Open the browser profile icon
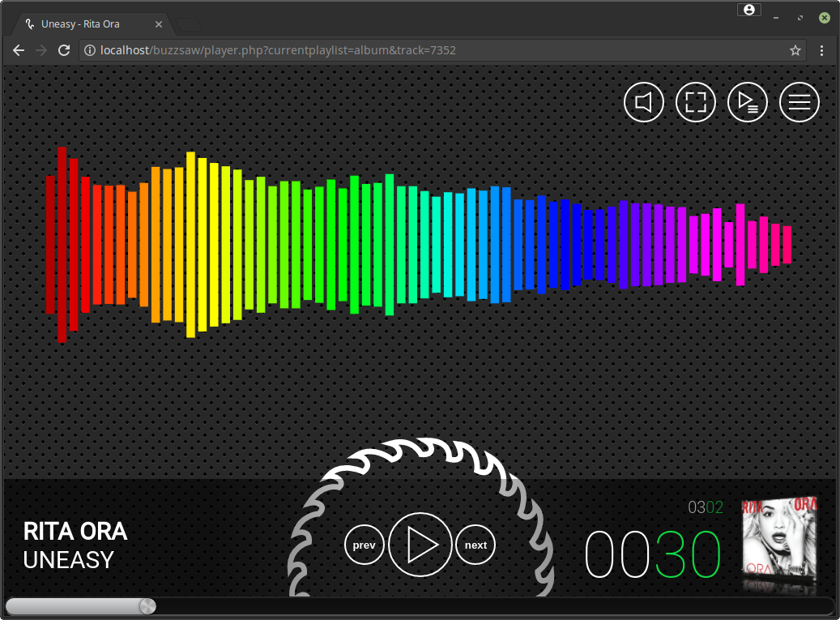840x620 pixels. click(749, 10)
